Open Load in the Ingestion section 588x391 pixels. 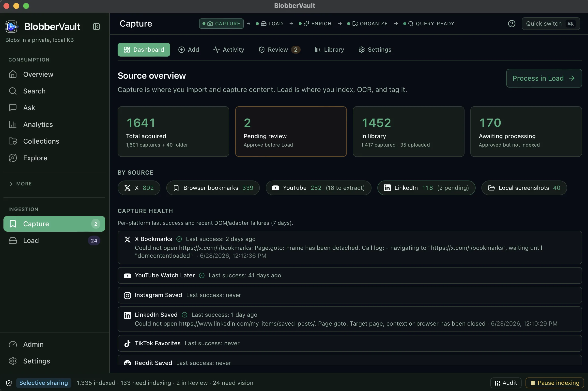point(54,241)
